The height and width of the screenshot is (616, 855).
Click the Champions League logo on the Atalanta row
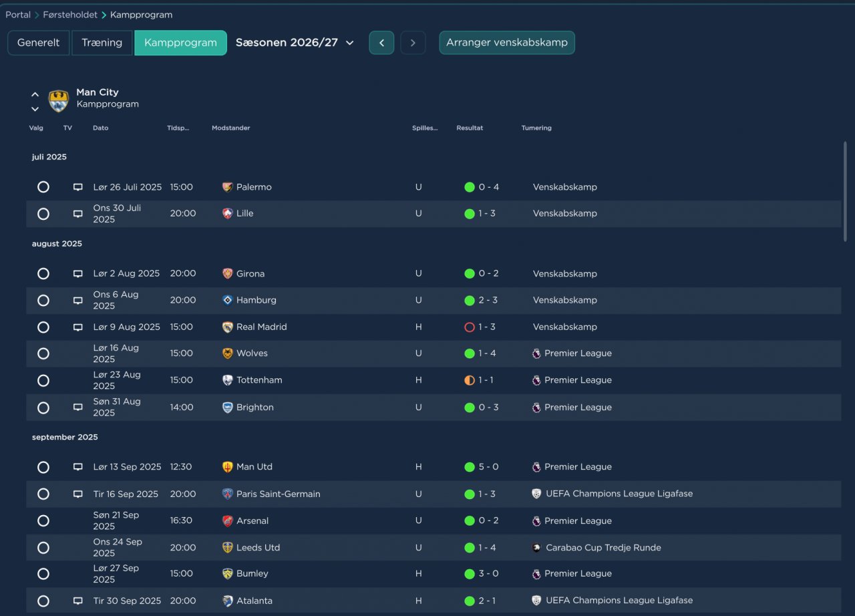pos(536,601)
